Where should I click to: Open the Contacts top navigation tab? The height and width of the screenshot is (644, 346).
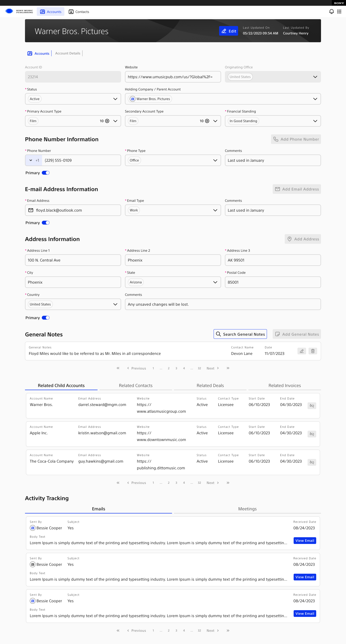[x=79, y=12]
